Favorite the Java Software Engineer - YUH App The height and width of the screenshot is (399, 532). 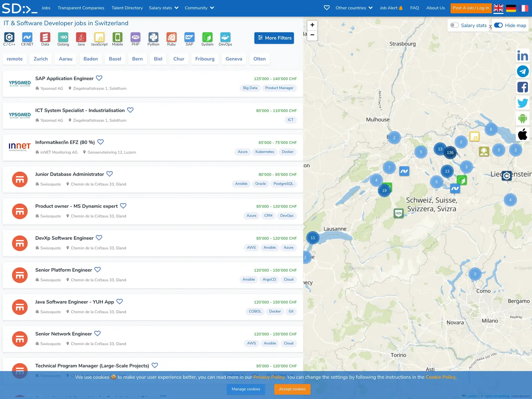(120, 302)
